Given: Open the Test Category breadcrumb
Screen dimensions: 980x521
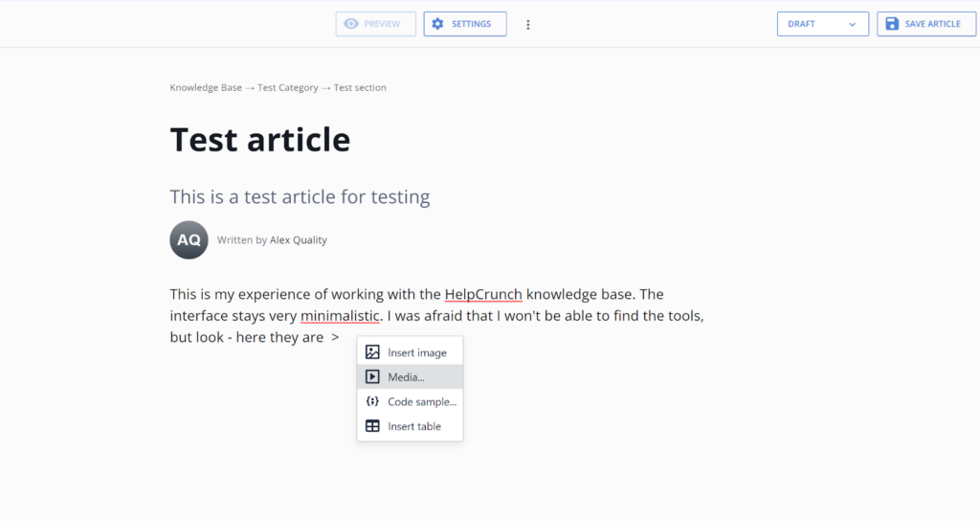Looking at the screenshot, I should coord(287,87).
